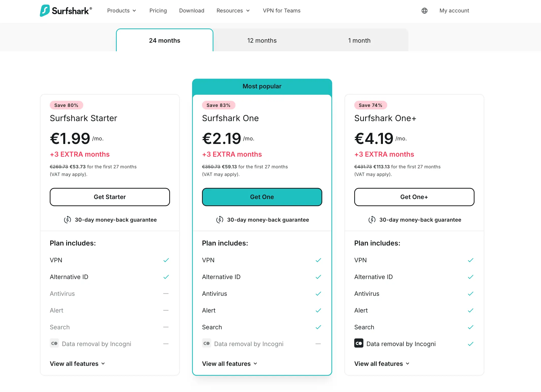Open the Pricing menu item

(x=158, y=10)
